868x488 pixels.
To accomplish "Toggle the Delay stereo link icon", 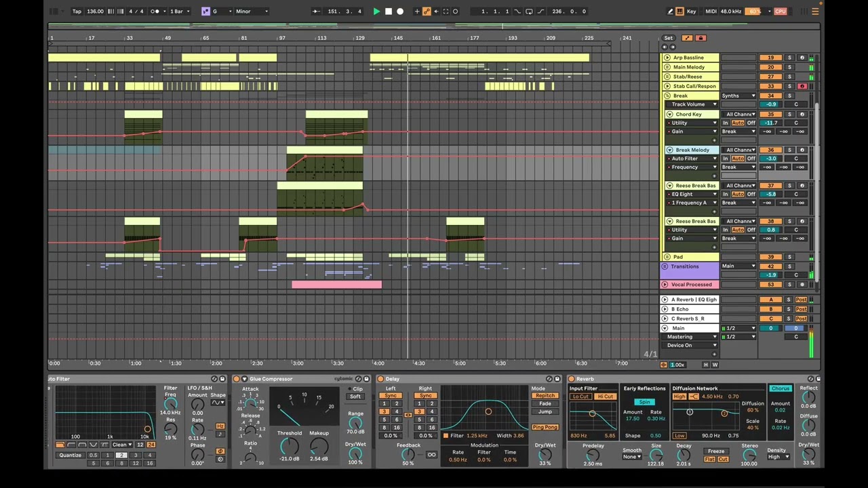I will pos(408,415).
